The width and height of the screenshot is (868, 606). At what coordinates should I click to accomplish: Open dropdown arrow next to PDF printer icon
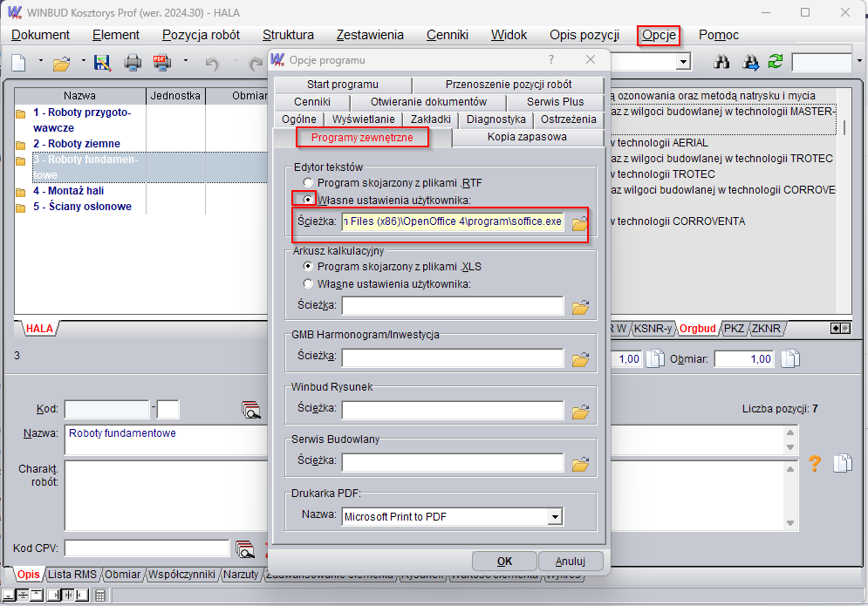point(186,61)
